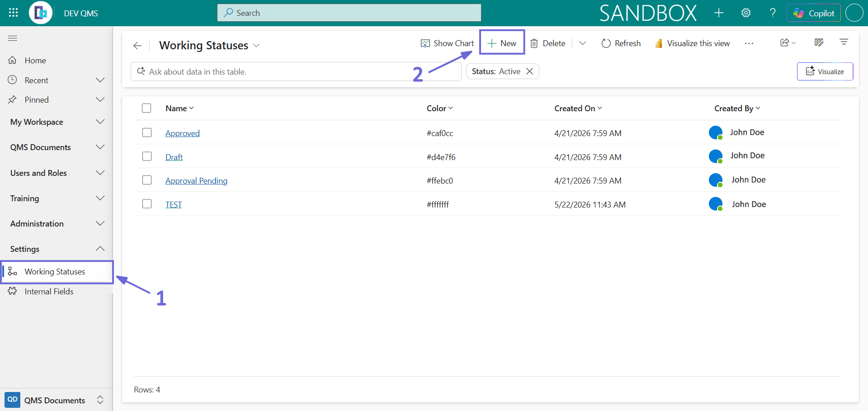This screenshot has height=411, width=868.
Task: Click the global Search box
Action: click(x=349, y=13)
